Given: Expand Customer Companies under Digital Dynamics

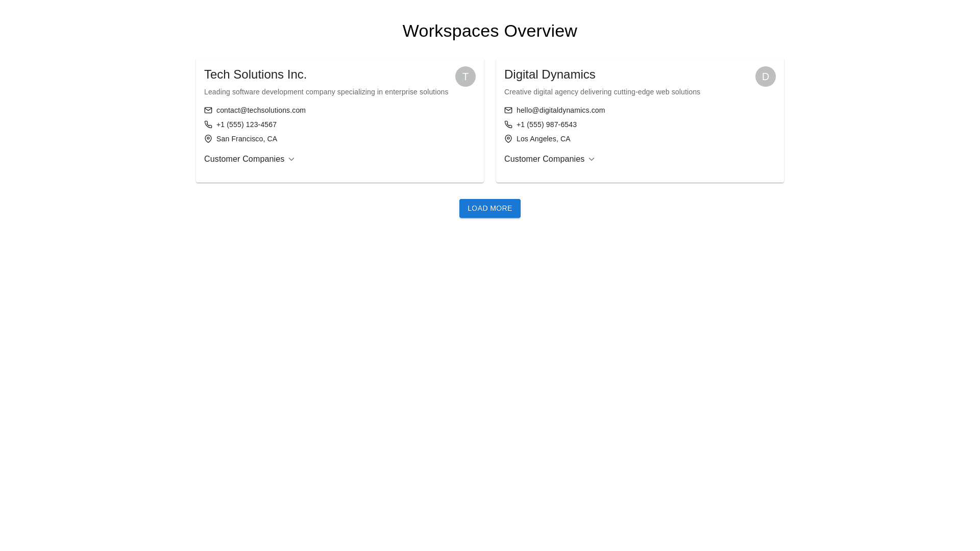Looking at the screenshot, I should tap(545, 159).
